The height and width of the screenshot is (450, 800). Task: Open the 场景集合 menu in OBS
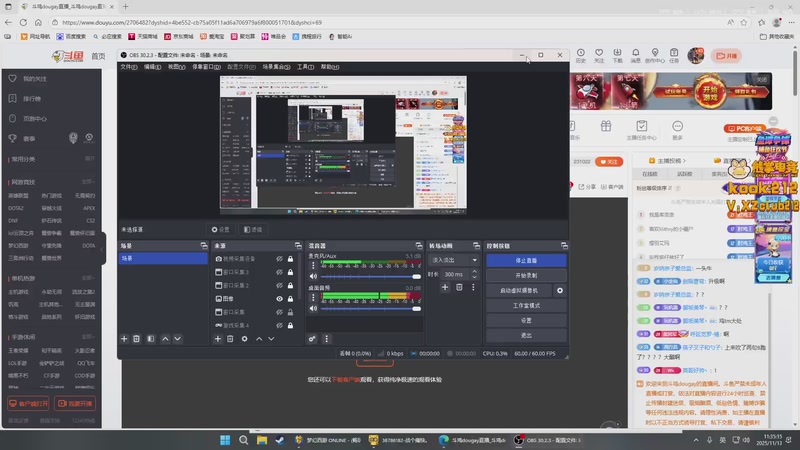tap(276, 67)
